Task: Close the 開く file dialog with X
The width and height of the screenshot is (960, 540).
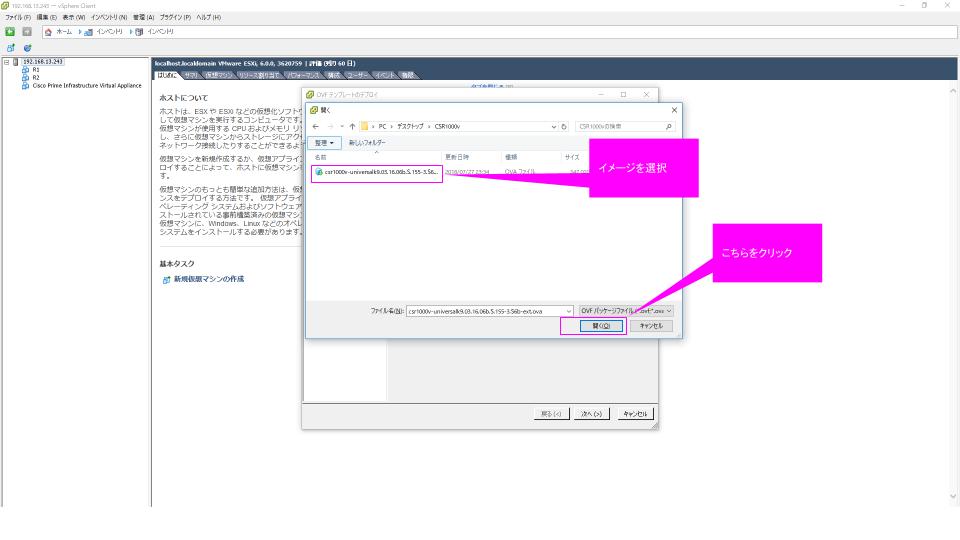Action: pyautogui.click(x=674, y=110)
